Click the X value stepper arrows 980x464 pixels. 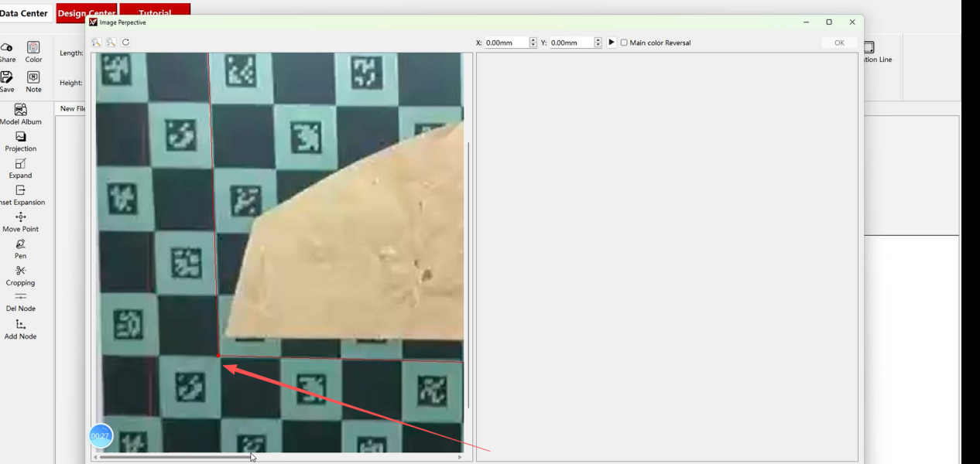(x=533, y=43)
